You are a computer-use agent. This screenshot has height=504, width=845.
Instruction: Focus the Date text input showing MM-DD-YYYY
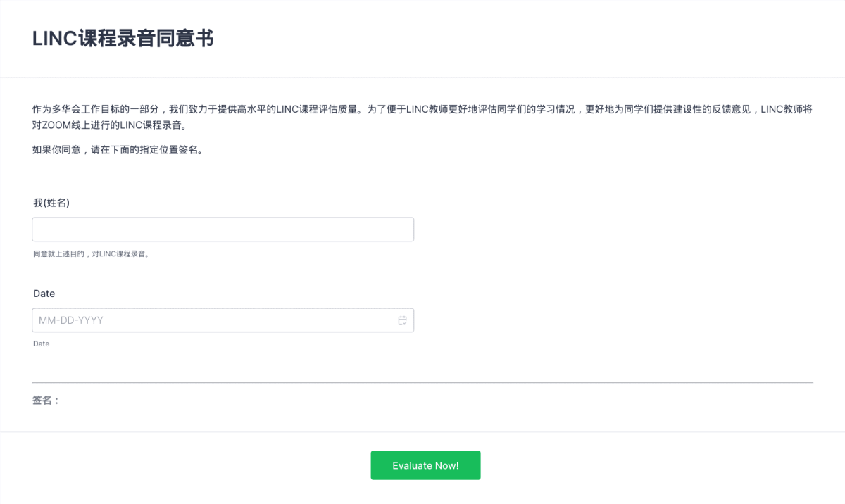point(211,320)
